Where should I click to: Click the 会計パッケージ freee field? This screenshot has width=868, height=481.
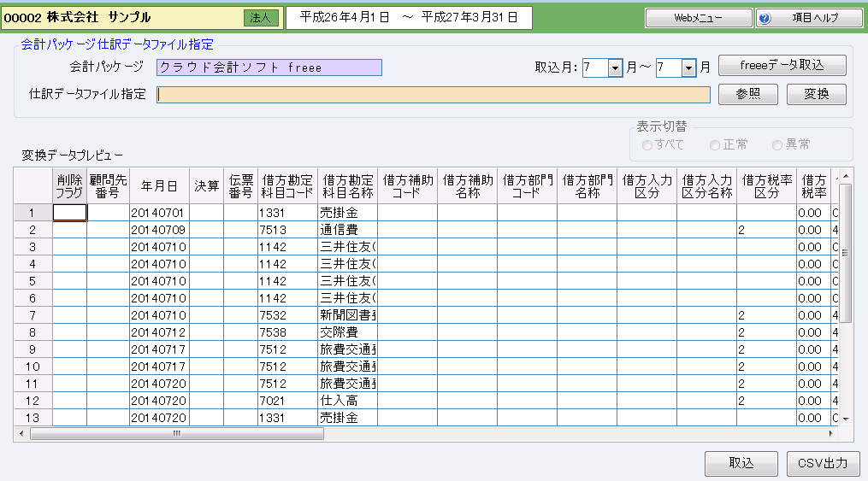pyautogui.click(x=269, y=67)
